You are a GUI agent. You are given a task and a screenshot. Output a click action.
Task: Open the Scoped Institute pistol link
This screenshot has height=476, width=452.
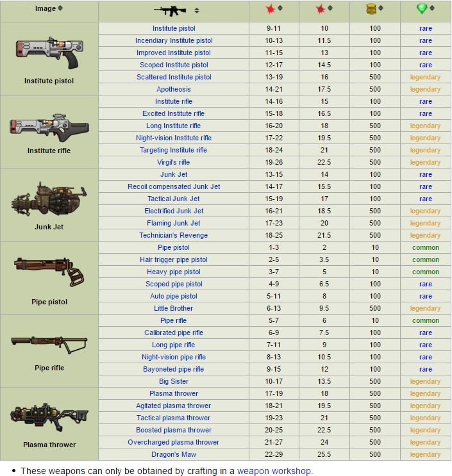coord(174,65)
